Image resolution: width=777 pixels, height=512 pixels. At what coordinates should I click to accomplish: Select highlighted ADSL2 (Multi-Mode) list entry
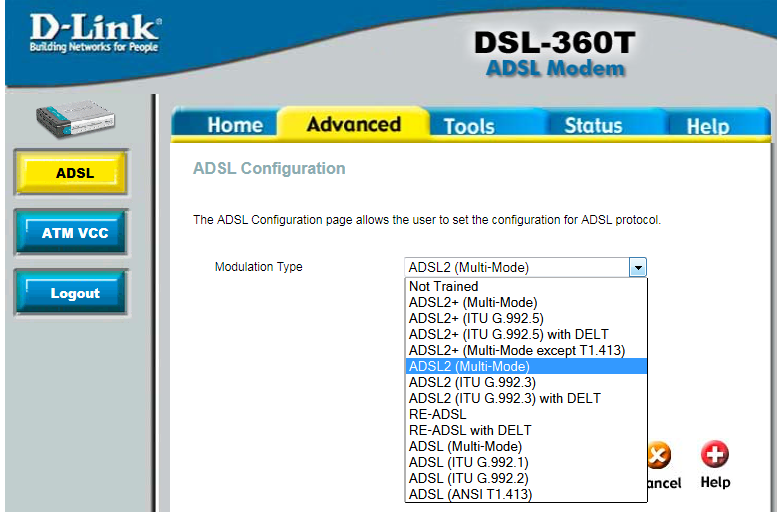(526, 366)
